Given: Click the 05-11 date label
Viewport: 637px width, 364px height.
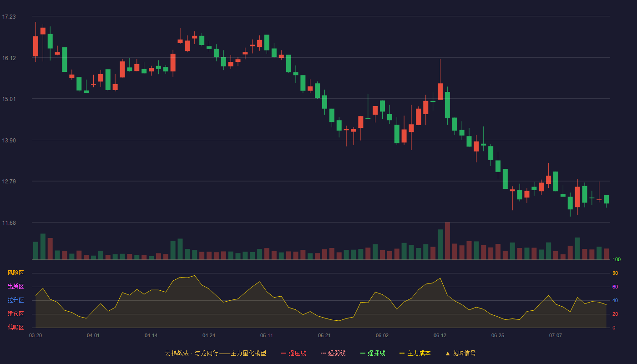Looking at the screenshot, I should [267, 335].
